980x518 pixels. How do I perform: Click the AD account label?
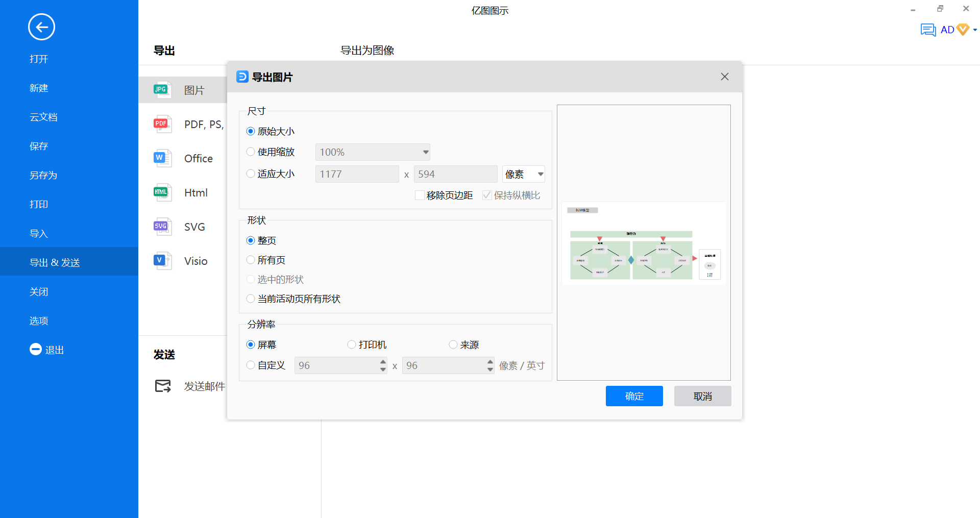point(947,30)
